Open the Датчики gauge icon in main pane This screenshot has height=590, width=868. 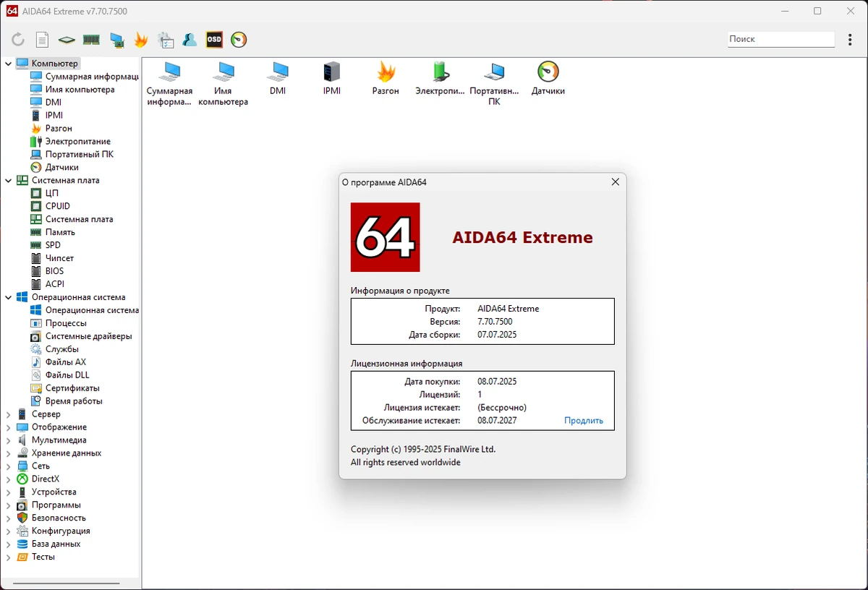[x=548, y=78]
